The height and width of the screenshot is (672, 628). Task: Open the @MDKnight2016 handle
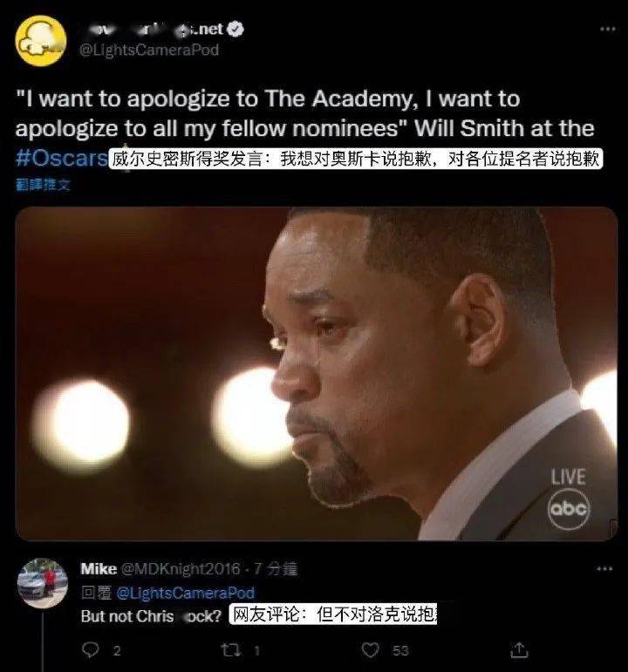click(x=181, y=568)
